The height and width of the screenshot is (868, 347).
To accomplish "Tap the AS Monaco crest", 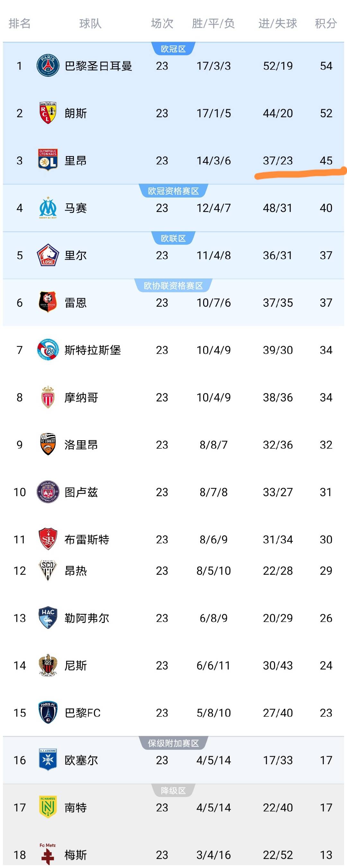I will pos(48,397).
